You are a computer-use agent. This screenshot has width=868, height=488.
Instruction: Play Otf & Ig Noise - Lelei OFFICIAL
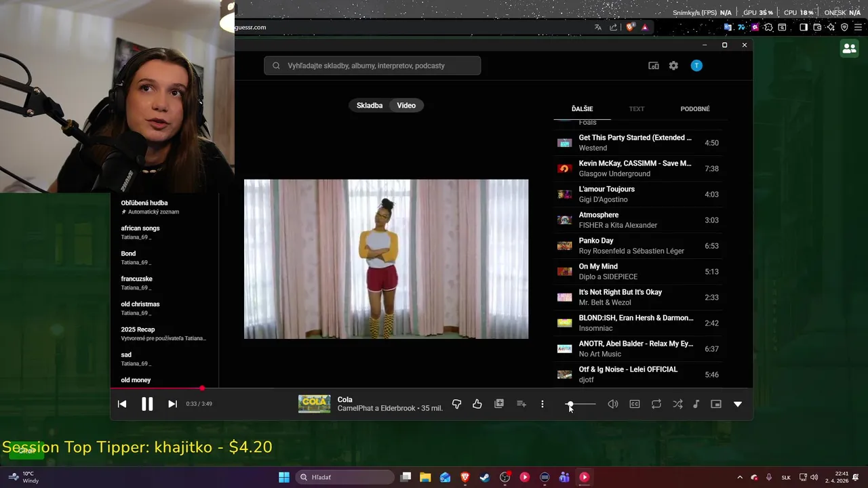(638, 375)
